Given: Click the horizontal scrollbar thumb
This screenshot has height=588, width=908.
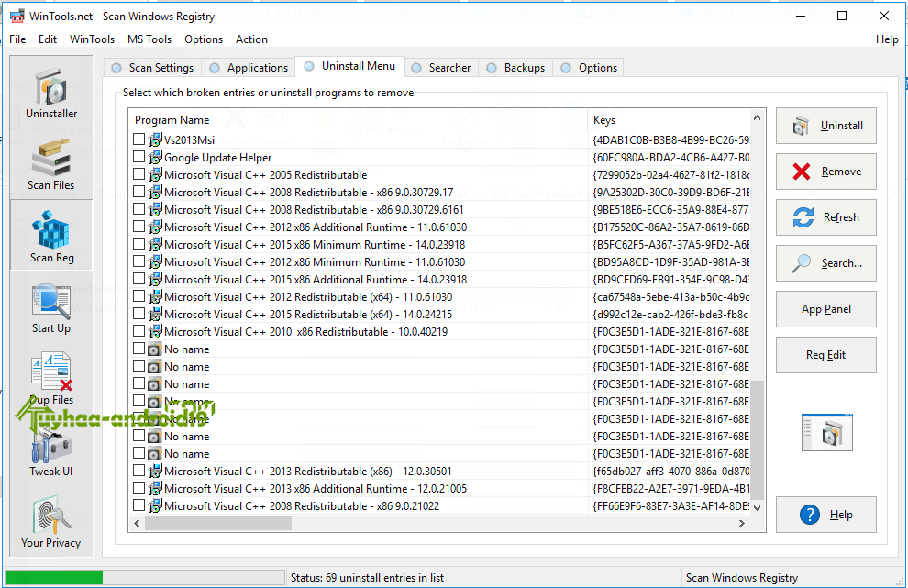Looking at the screenshot, I should (x=217, y=523).
